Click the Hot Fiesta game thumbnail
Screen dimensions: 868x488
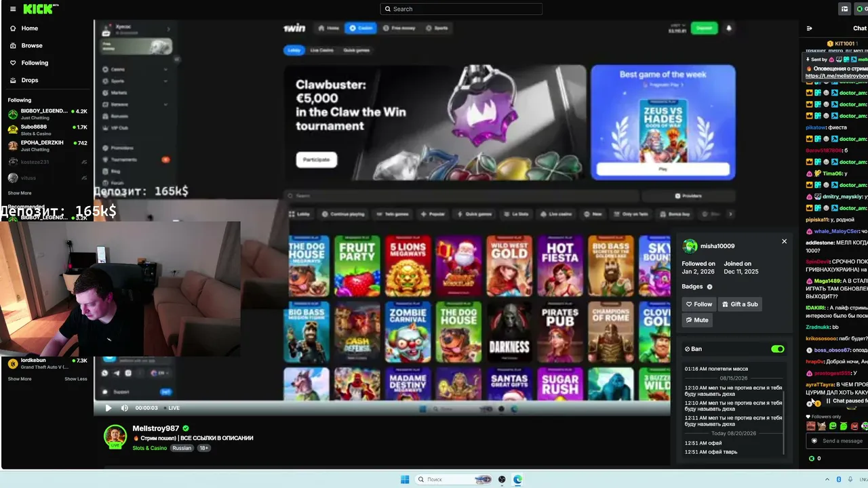[560, 266]
